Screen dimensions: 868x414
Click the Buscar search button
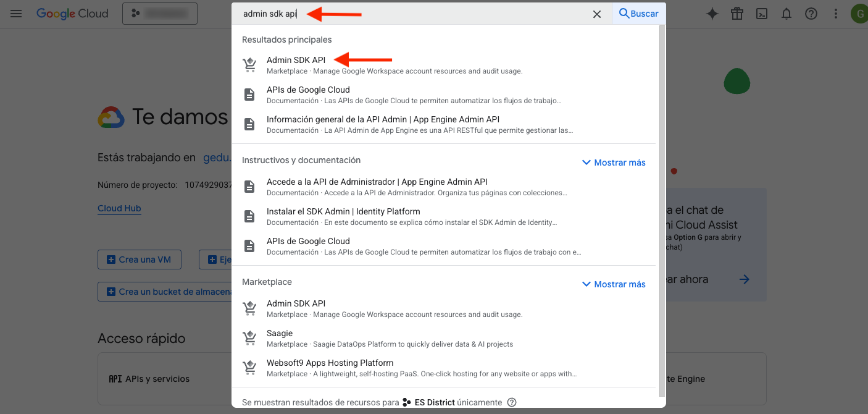coord(638,14)
